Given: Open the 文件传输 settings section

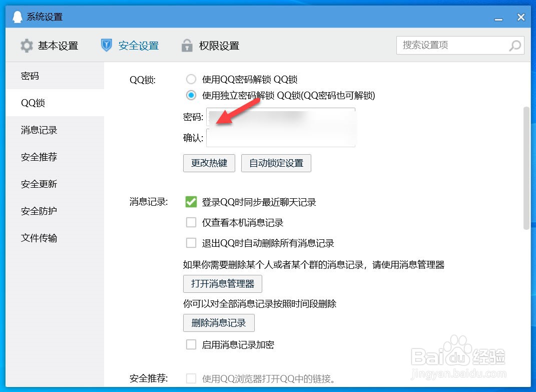Looking at the screenshot, I should [x=39, y=238].
